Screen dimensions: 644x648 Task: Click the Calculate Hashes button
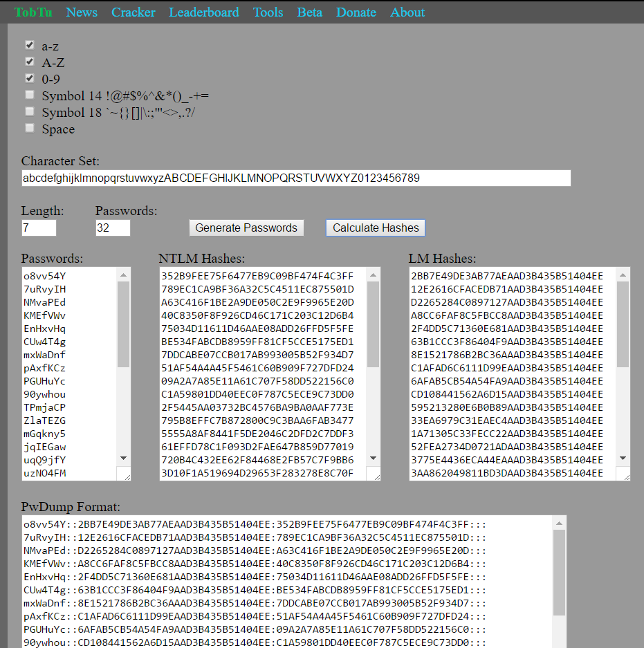click(375, 228)
